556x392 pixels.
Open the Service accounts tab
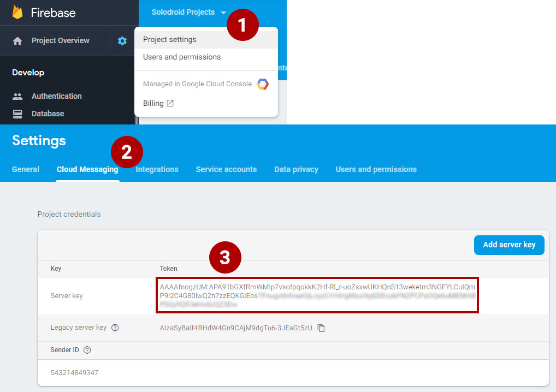coord(226,169)
